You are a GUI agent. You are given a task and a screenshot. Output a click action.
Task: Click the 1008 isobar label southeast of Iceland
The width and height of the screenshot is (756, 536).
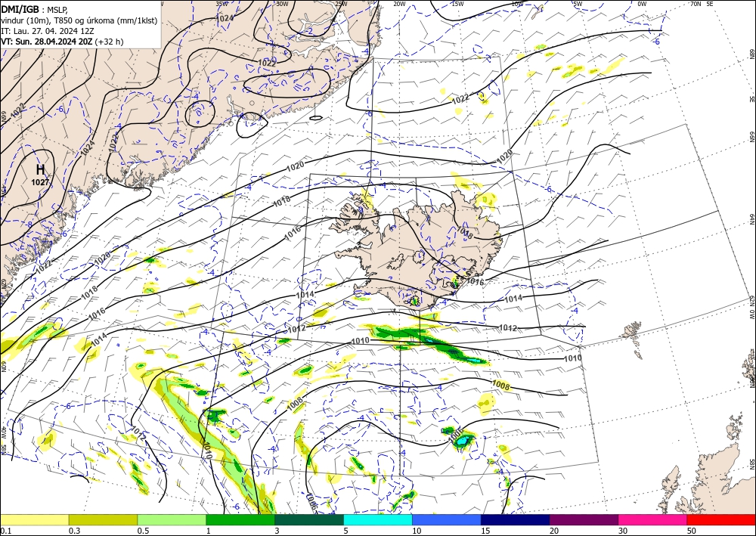[x=501, y=384]
